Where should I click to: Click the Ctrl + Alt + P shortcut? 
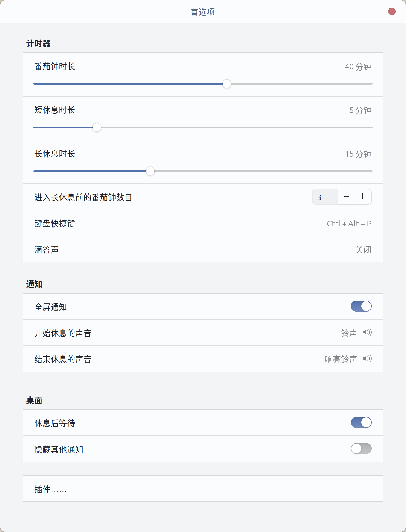point(349,224)
